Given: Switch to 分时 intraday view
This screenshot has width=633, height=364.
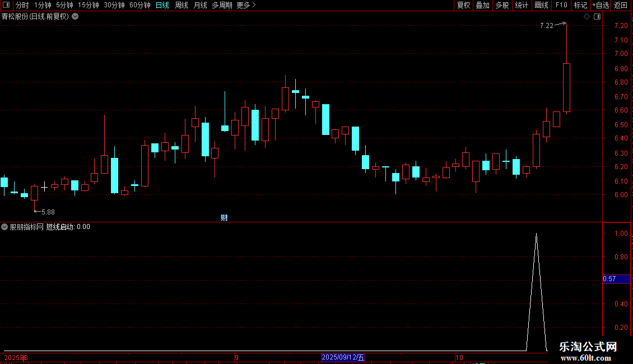Looking at the screenshot, I should pos(22,5).
